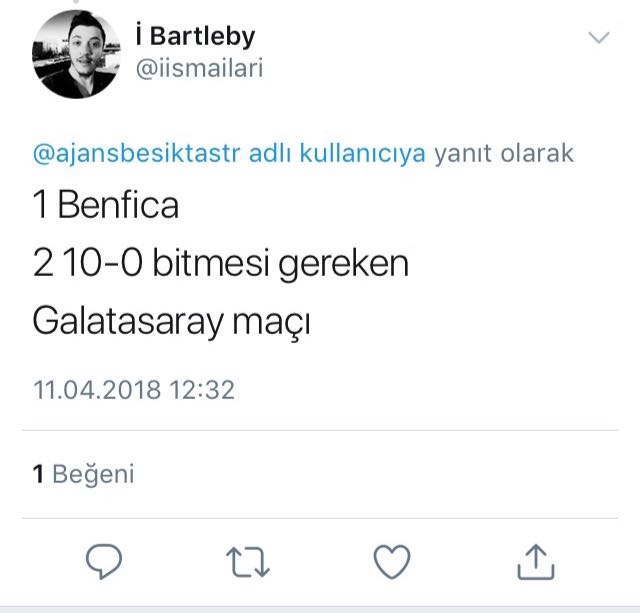Click the tweet time 12:32
This screenshot has height=613, width=640.
point(201,388)
